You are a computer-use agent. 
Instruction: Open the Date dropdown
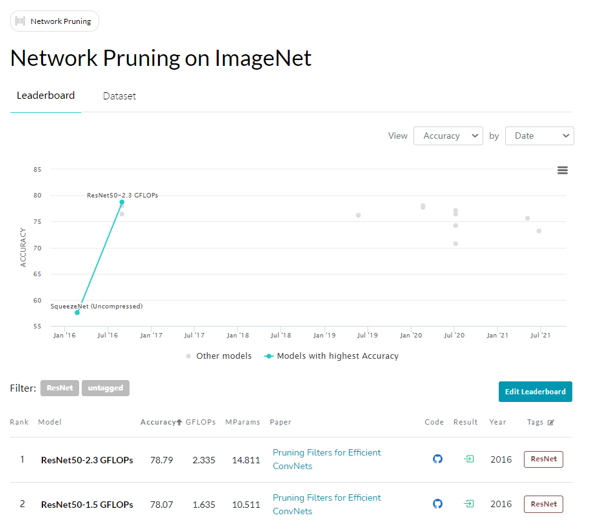point(539,136)
